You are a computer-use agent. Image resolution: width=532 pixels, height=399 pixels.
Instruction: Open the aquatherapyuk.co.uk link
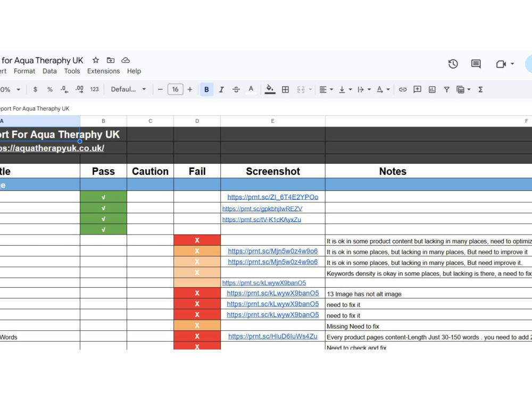coord(52,148)
